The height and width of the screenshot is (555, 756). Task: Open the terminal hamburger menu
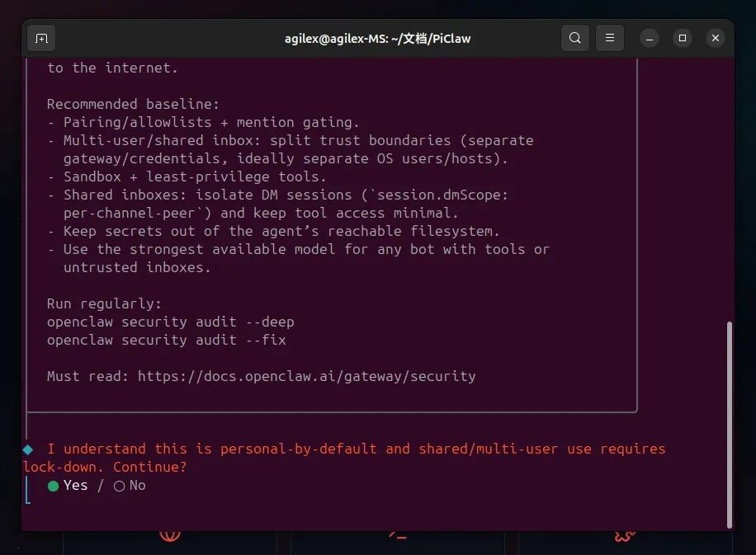pyautogui.click(x=610, y=38)
